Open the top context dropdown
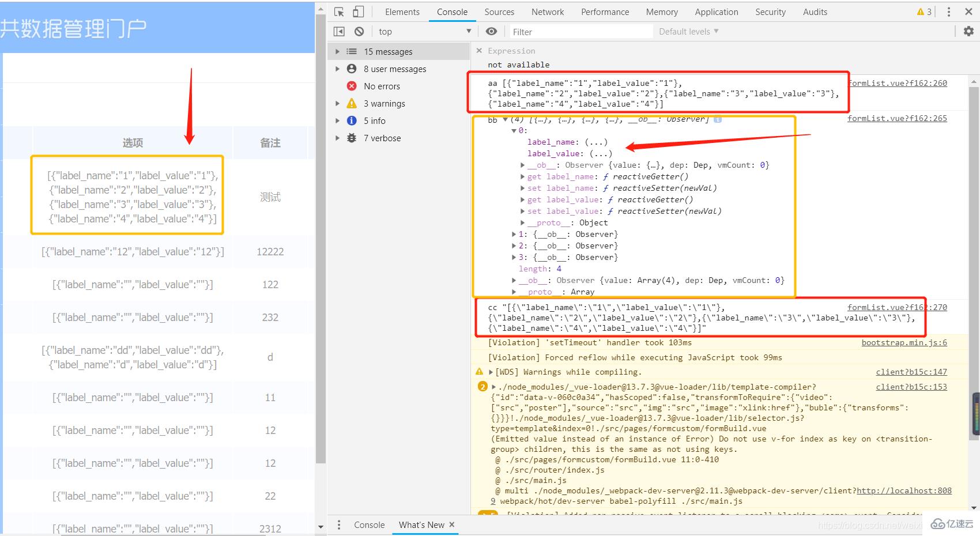 424,31
